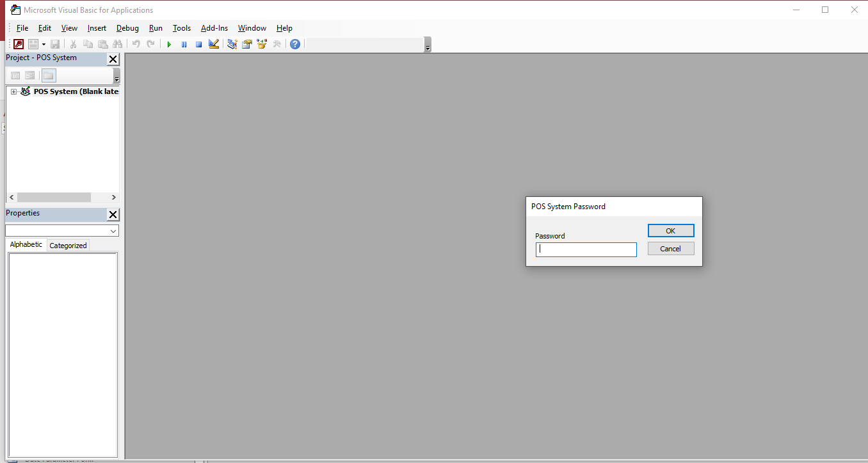This screenshot has width=868, height=463.
Task: Click View Code icon in Project pane
Action: tap(15, 75)
